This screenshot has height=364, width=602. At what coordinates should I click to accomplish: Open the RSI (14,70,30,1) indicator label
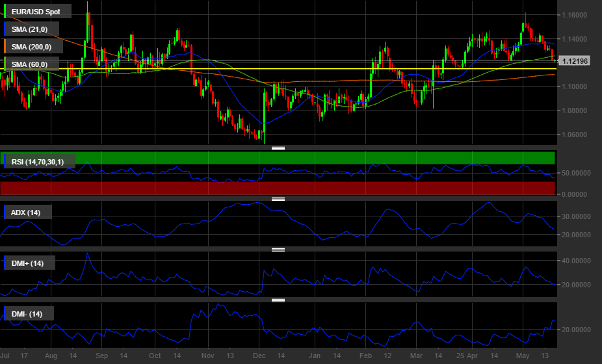click(x=39, y=161)
